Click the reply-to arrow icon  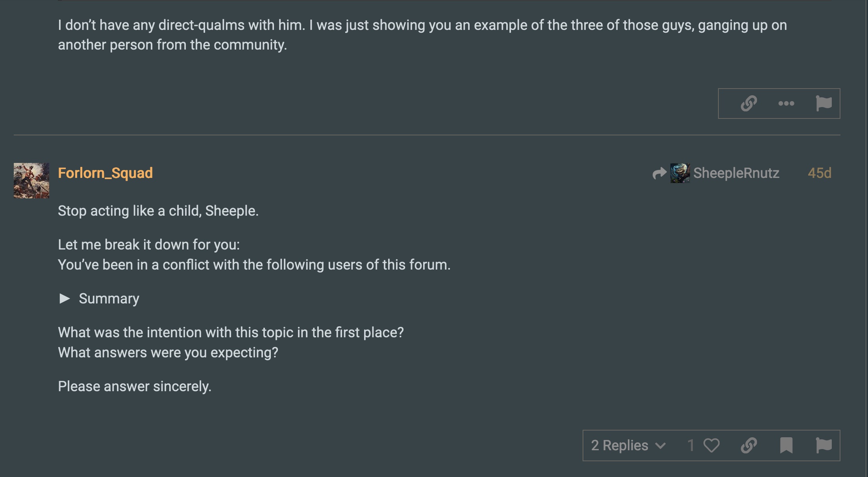(659, 173)
